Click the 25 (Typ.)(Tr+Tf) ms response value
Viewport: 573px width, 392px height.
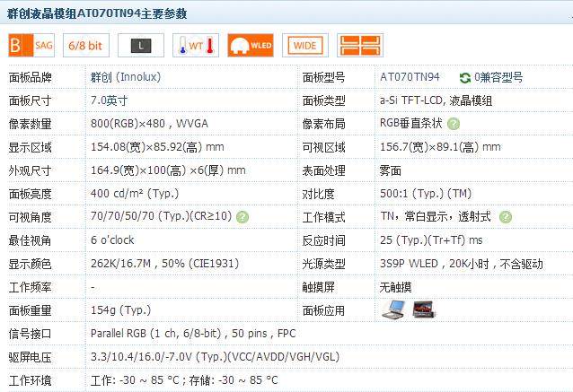(431, 240)
